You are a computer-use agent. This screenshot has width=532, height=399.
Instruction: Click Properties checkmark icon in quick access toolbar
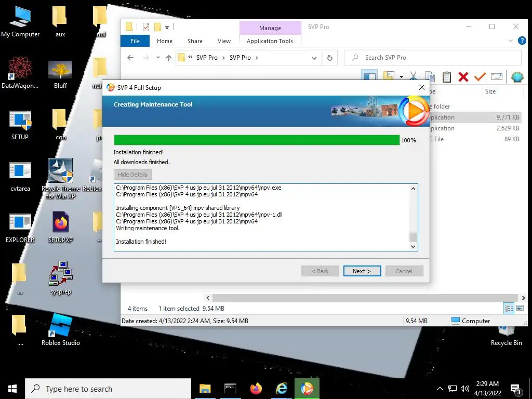(146, 27)
